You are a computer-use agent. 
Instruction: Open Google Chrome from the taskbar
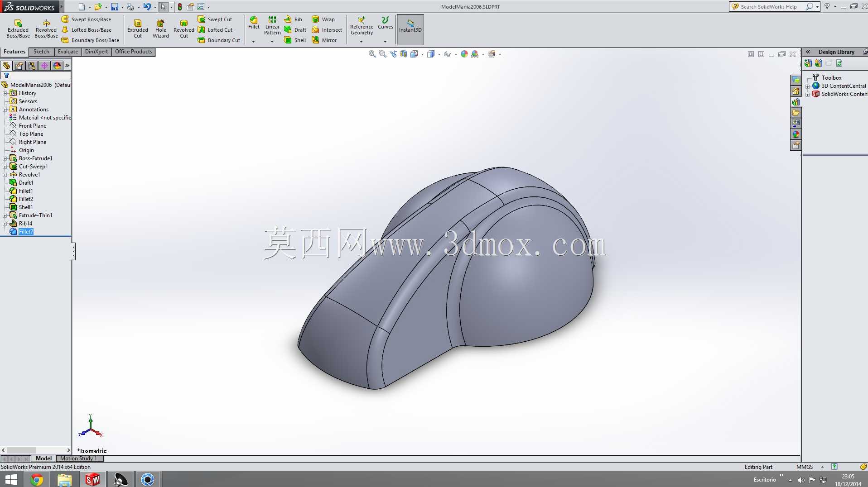pos(37,479)
